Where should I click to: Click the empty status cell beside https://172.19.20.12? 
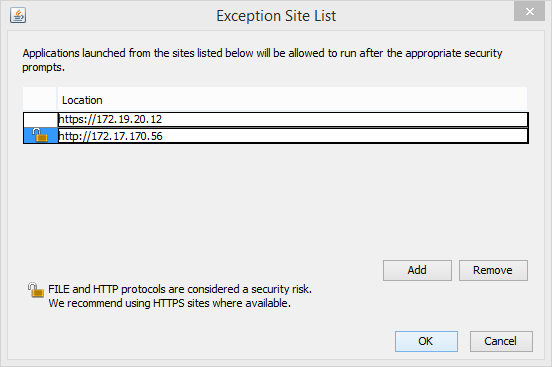40,120
